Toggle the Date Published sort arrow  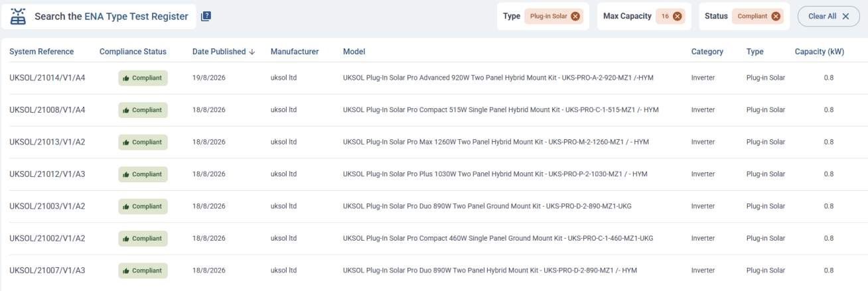click(x=252, y=52)
